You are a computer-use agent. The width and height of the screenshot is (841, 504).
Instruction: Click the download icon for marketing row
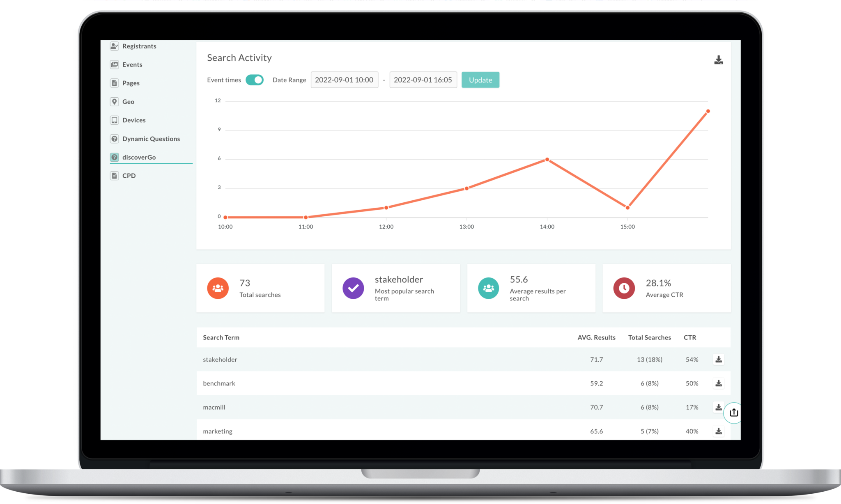point(719,431)
